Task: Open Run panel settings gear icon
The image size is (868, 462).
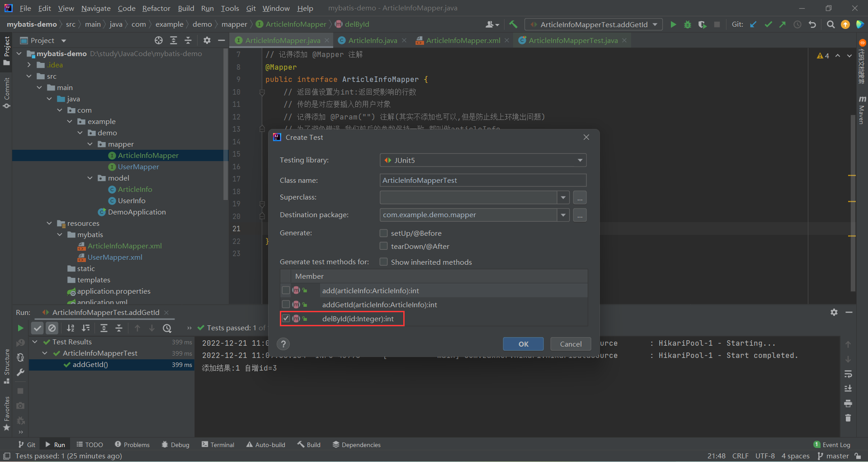Action: 834,312
